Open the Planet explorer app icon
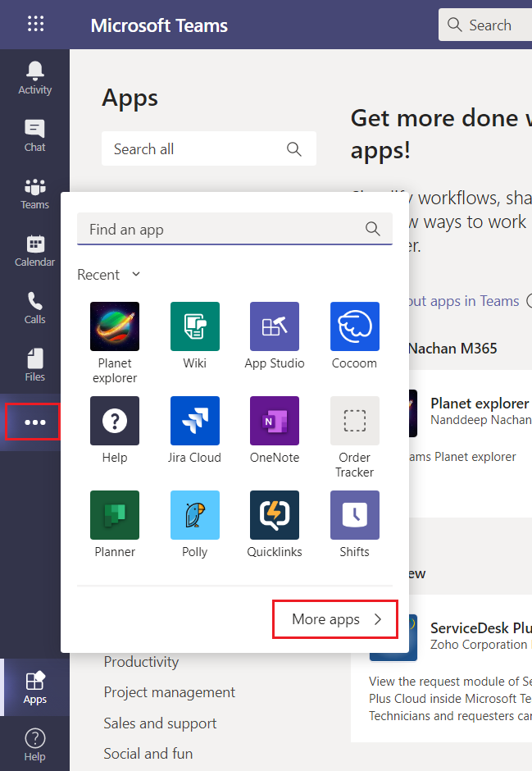This screenshot has height=771, width=532. tap(115, 326)
